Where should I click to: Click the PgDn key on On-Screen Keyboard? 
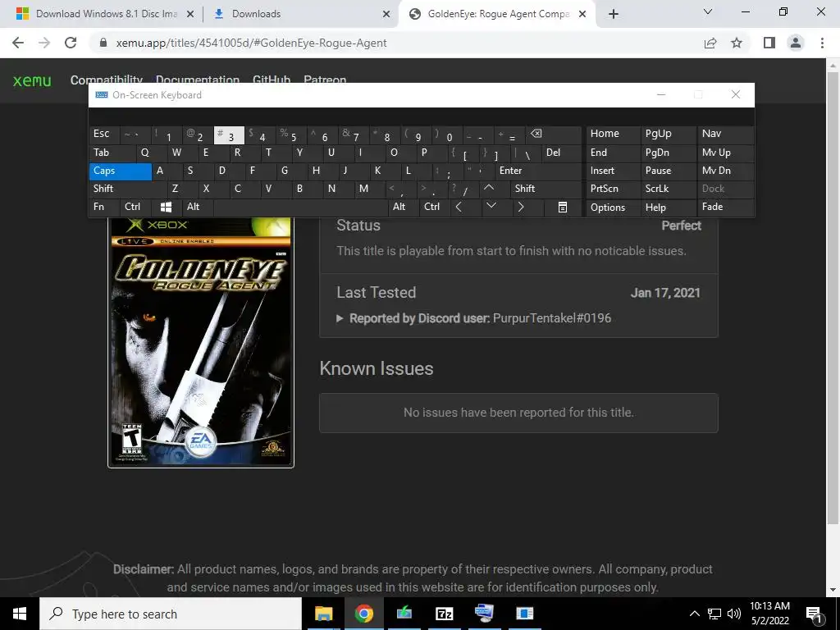click(668, 153)
